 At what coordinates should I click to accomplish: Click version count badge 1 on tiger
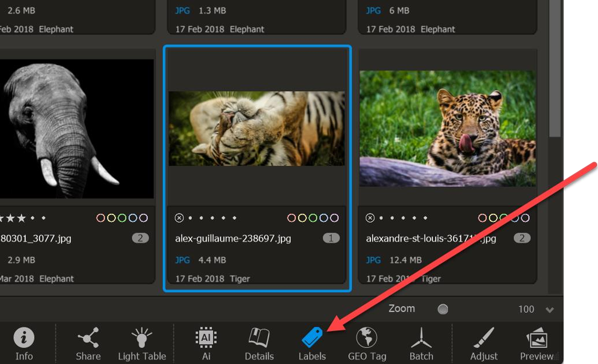[331, 238]
